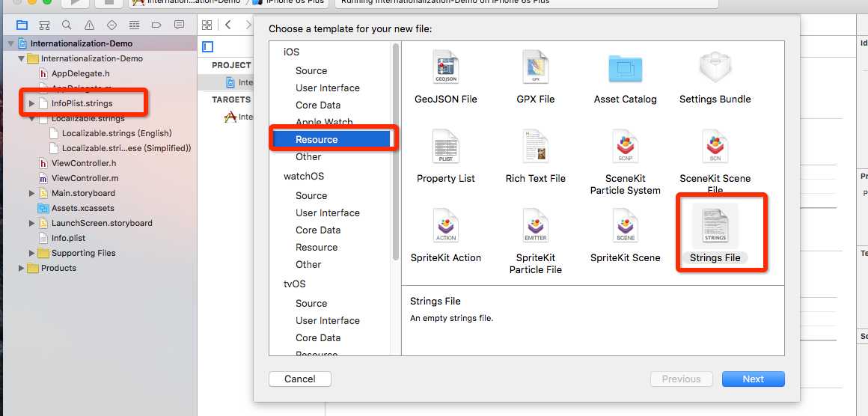Select the GeoJSON File template

click(x=446, y=78)
